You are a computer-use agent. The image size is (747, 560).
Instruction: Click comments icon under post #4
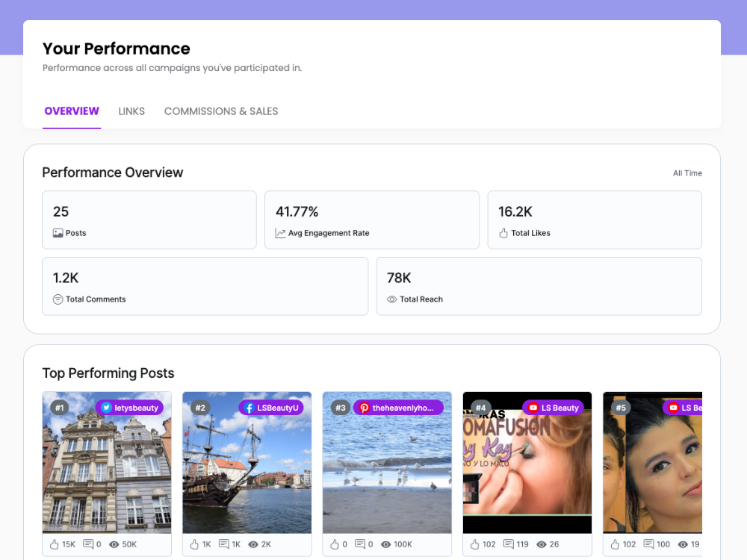point(509,544)
